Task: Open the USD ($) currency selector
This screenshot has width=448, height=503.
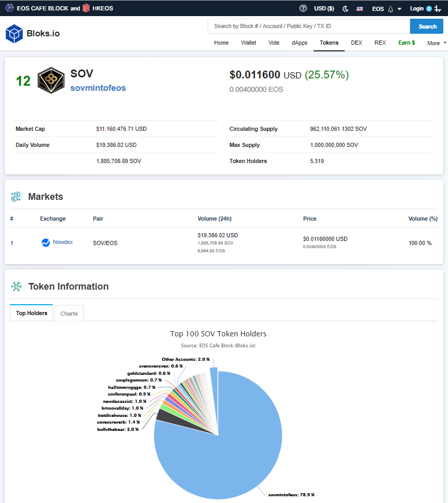Action: point(324,8)
